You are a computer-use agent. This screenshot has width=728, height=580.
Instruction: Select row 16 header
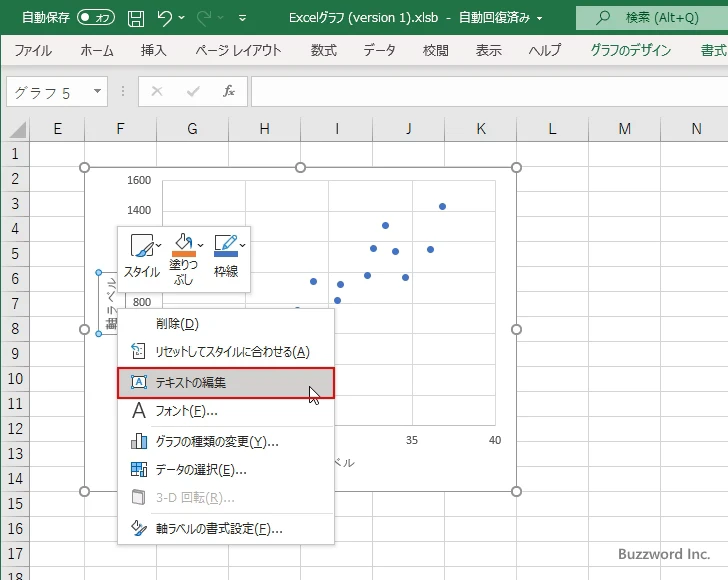pos(15,528)
